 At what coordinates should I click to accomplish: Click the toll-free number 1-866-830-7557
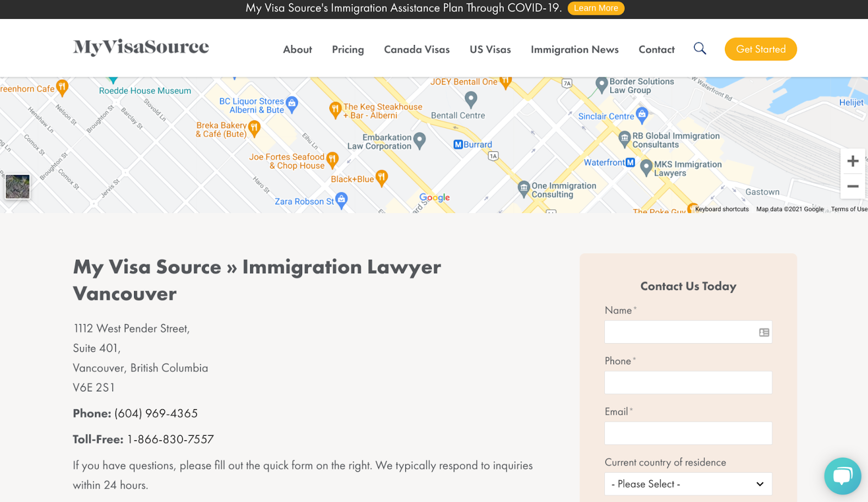coord(171,440)
